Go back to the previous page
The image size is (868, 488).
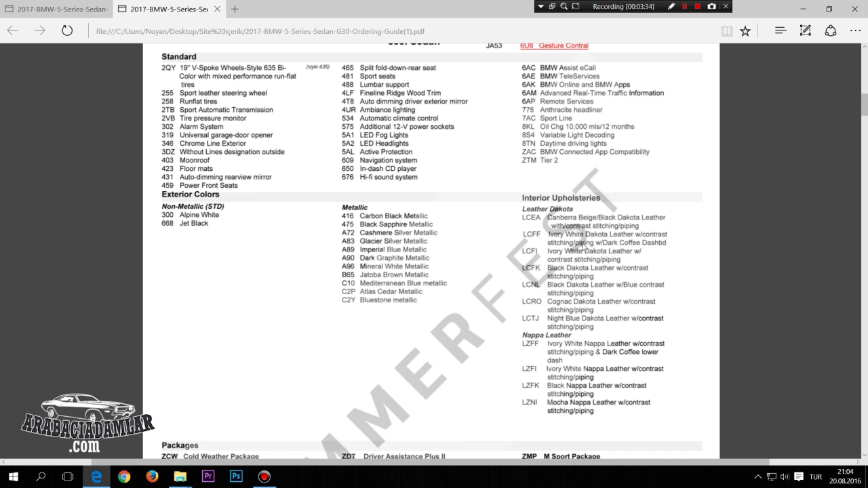13,30
